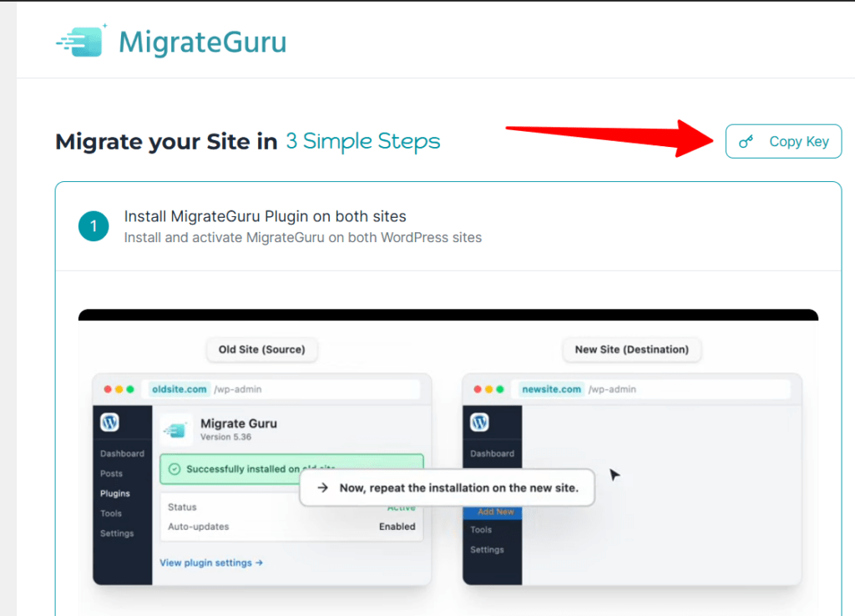This screenshot has width=855, height=616.
Task: Click 'Now, repeat the installation' tooltip text
Action: 458,488
